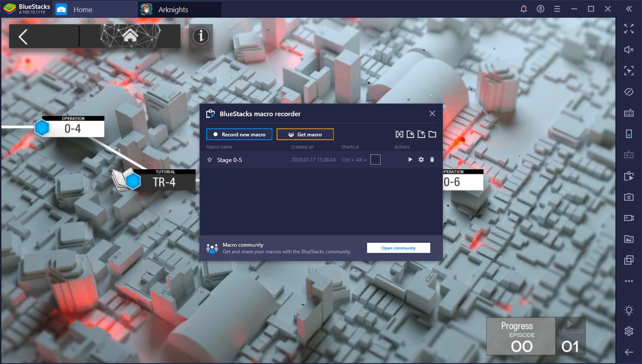The image size is (642, 364).
Task: Click the Get macro button
Action: point(305,134)
